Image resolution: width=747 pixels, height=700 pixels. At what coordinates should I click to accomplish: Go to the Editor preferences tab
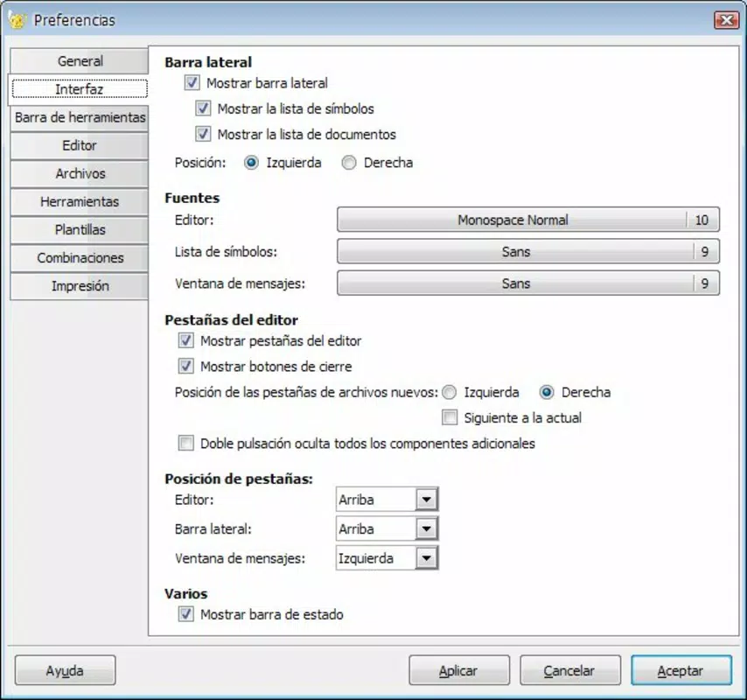80,145
